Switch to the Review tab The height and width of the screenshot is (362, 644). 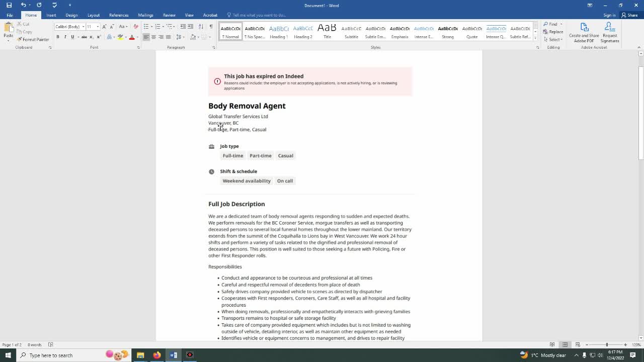tap(169, 15)
